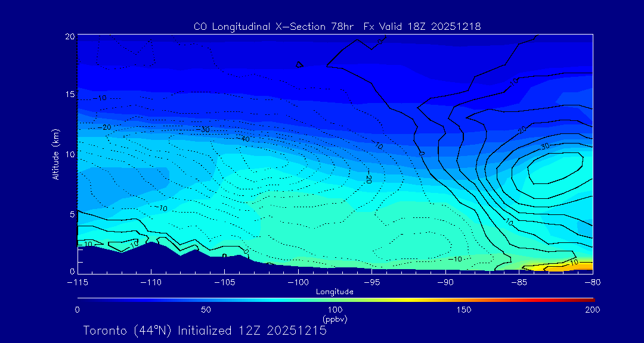Click the Altitude (km) y-axis label
This screenshot has height=343, width=644.
[x=55, y=154]
